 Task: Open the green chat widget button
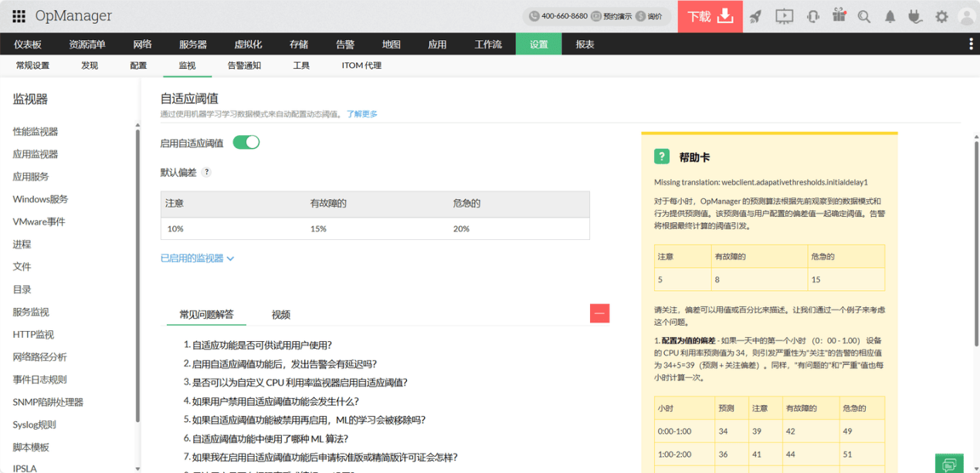pos(949,464)
